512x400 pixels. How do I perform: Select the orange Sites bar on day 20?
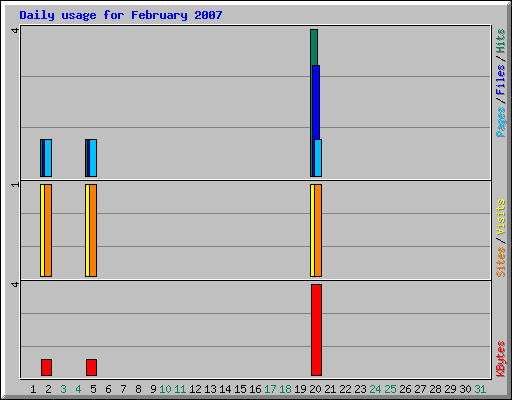pos(318,230)
